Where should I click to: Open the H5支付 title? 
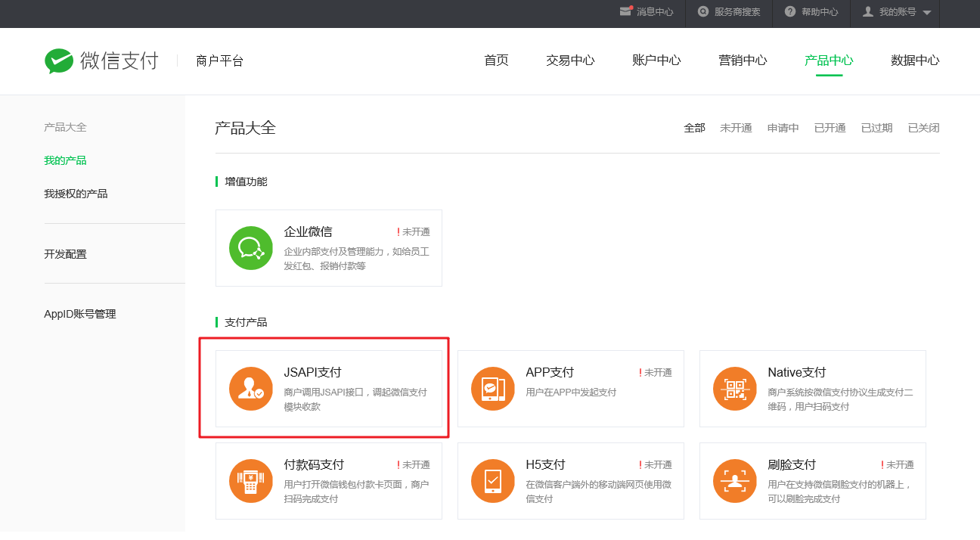point(545,464)
